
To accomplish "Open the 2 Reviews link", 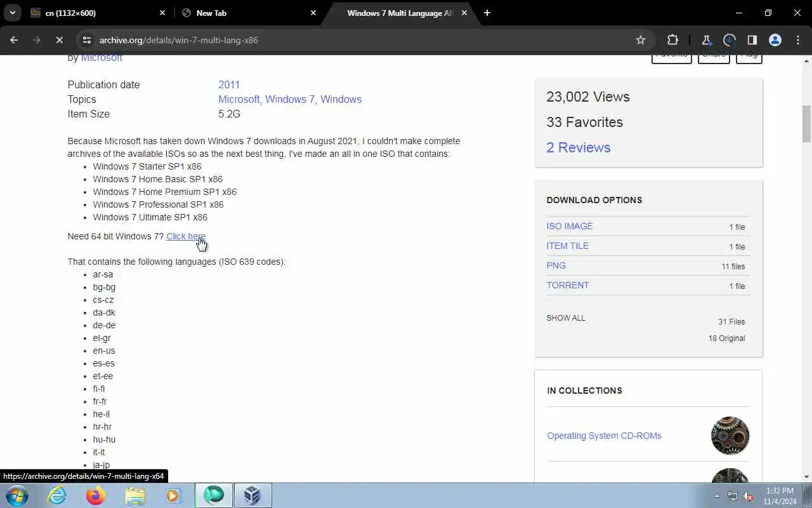I will click(x=579, y=147).
